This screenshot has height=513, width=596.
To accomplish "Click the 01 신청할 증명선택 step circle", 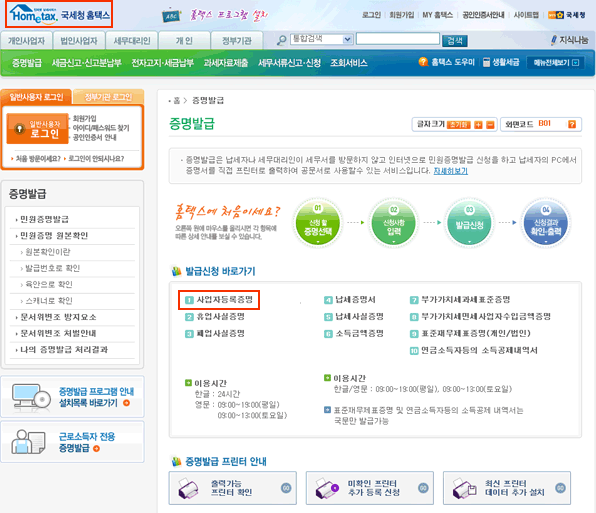I will 318,224.
